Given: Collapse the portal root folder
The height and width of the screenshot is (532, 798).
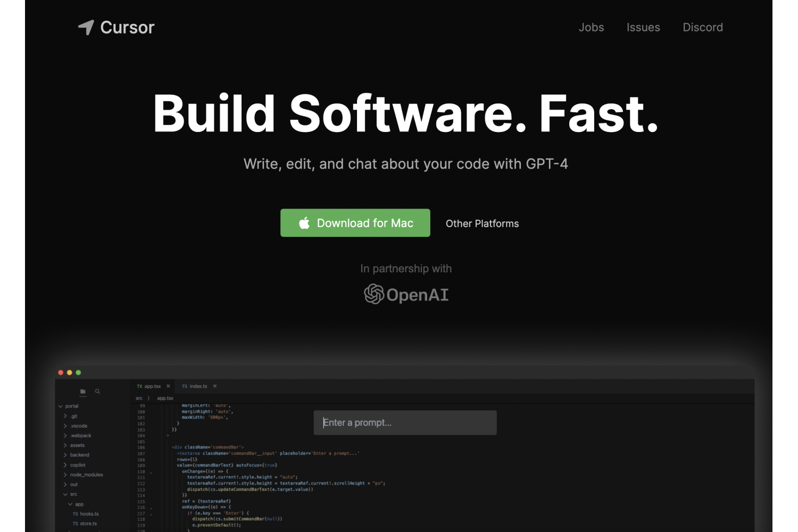Looking at the screenshot, I should point(60,406).
